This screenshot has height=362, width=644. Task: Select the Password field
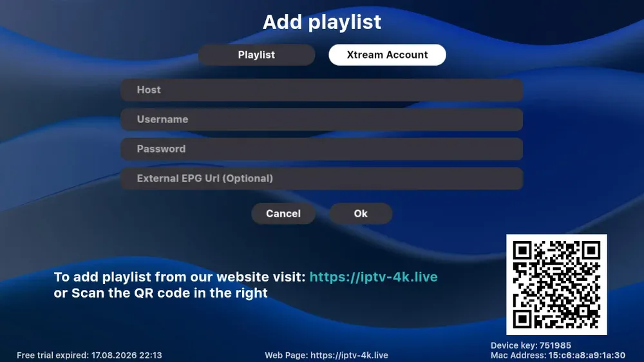click(321, 149)
